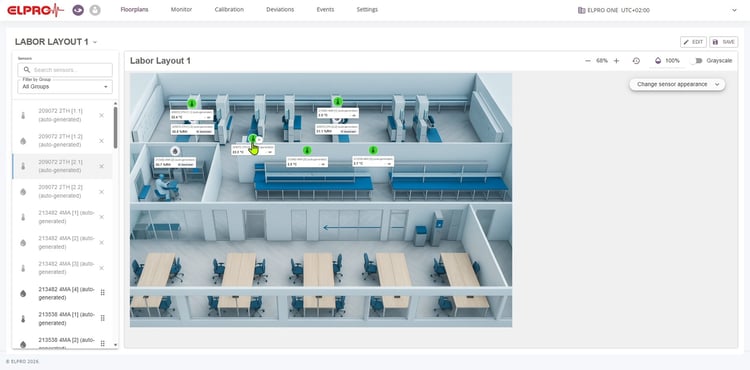Click the ELPRO logo

pos(35,10)
